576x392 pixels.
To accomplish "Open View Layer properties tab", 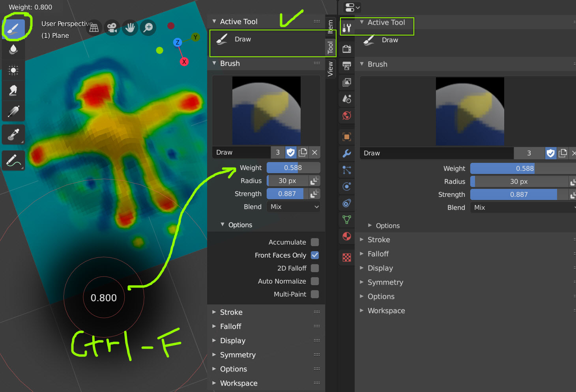I will point(347,82).
